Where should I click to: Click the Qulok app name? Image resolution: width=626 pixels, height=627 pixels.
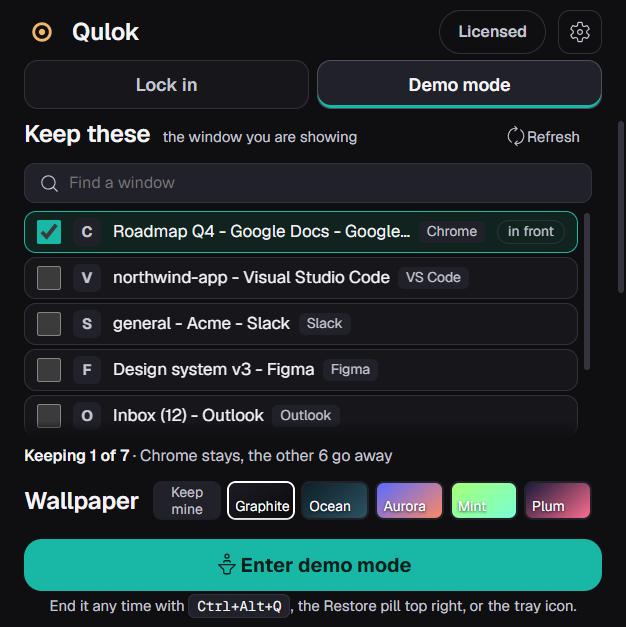click(x=105, y=32)
